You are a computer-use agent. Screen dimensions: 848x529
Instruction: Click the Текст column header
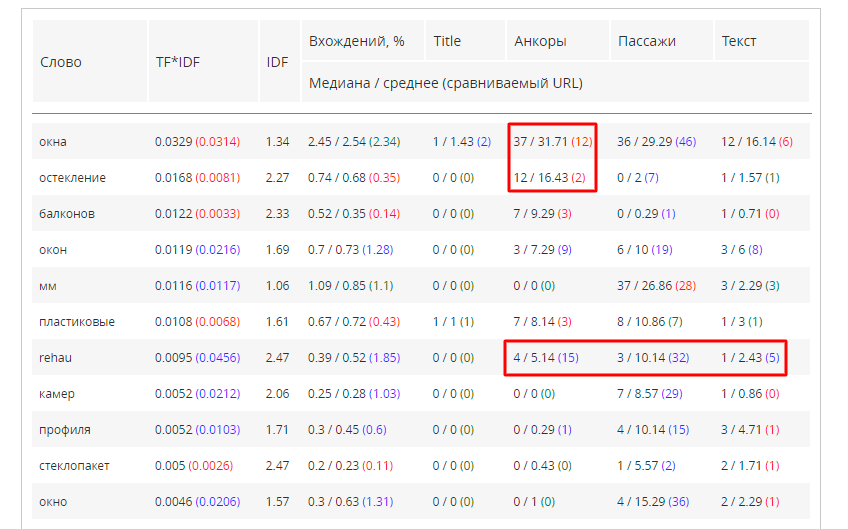click(762, 41)
